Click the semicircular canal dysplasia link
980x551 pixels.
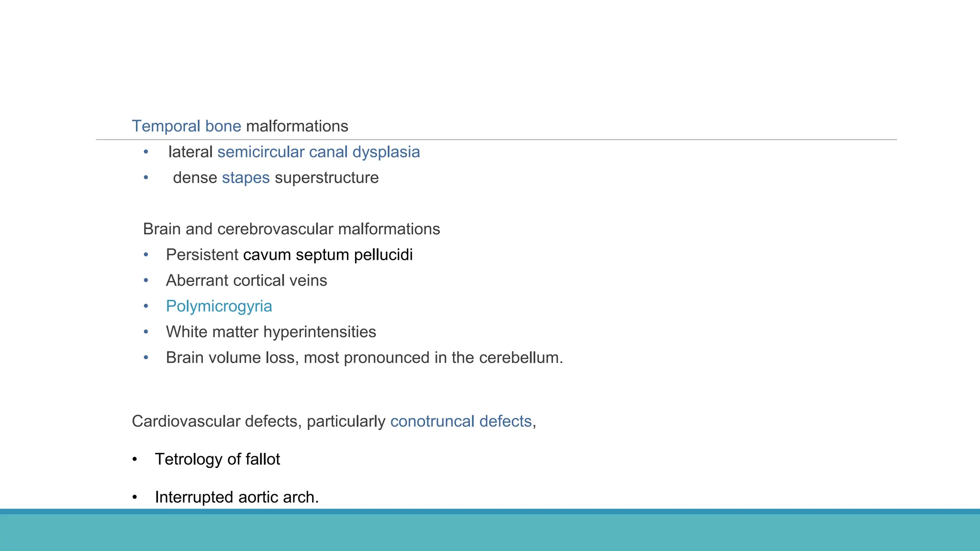click(x=318, y=152)
